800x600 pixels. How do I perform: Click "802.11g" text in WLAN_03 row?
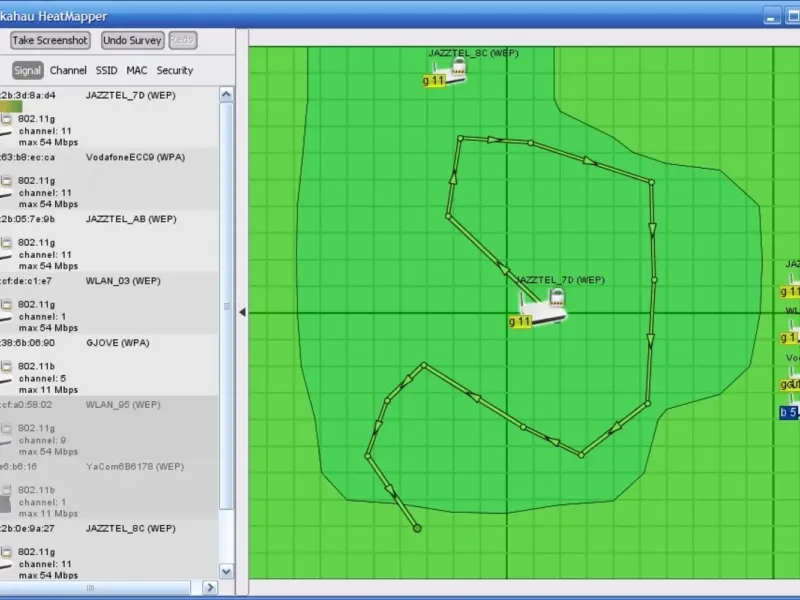pyautogui.click(x=36, y=305)
